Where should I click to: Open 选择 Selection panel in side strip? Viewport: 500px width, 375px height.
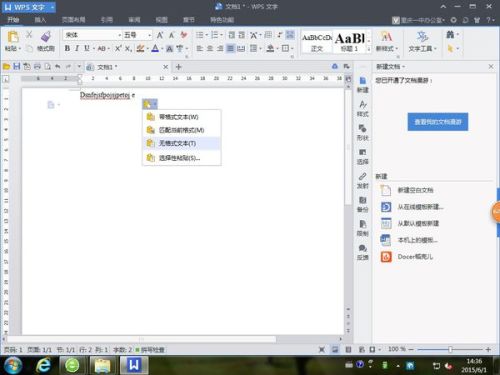[x=363, y=156]
